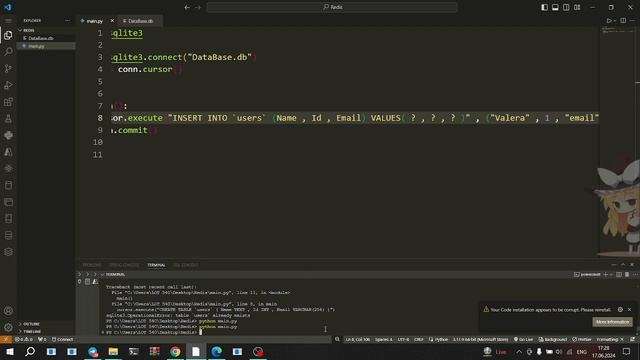The image size is (640, 360).
Task: Open the Windows Start menu
Action: point(9,352)
